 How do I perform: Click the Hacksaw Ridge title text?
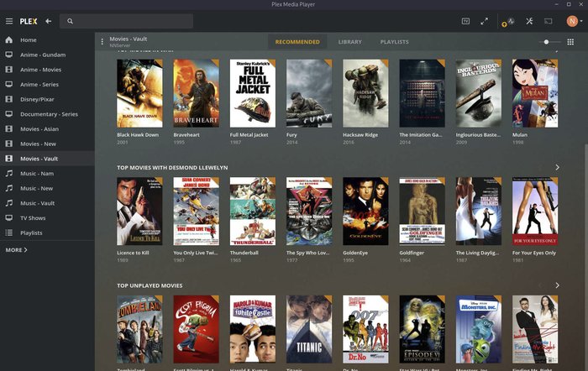coord(360,135)
